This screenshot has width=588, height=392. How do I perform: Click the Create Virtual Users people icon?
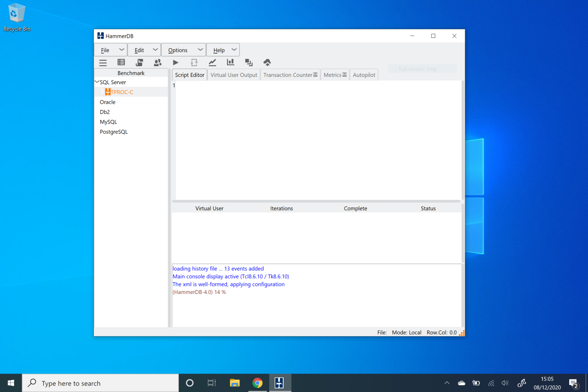pyautogui.click(x=157, y=62)
